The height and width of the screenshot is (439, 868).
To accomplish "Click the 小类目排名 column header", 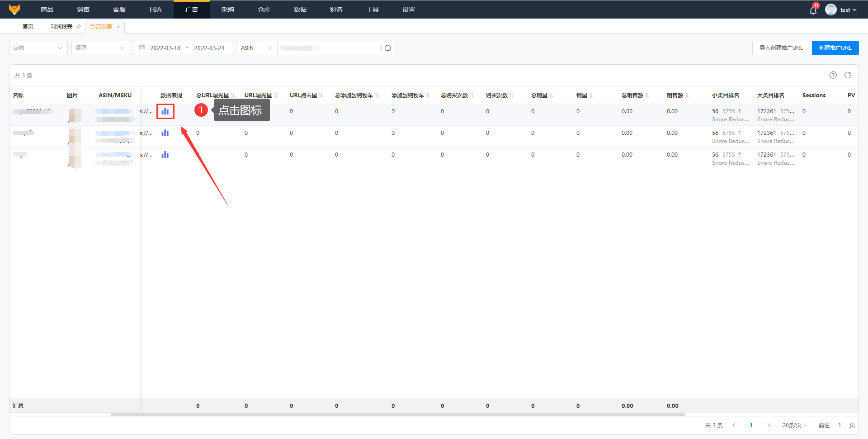I will [726, 95].
